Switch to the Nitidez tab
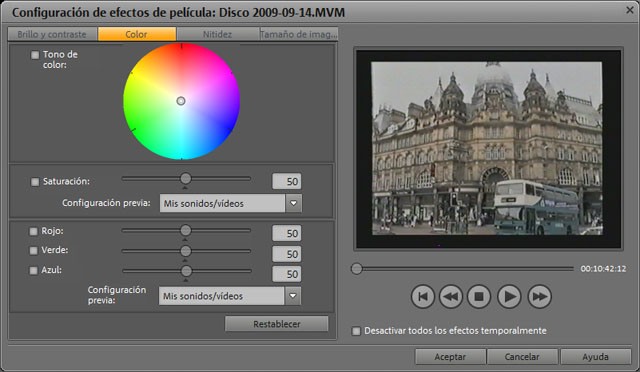 (218, 34)
